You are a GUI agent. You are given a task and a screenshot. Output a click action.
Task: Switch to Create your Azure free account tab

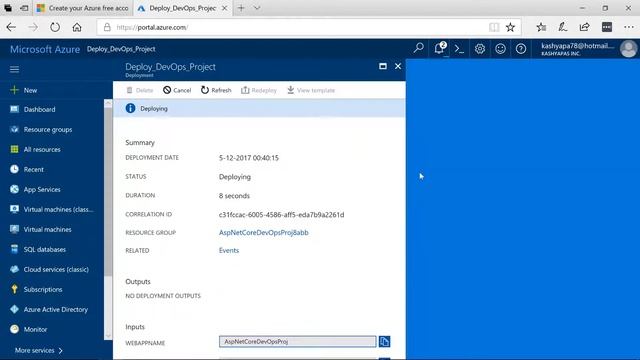(x=82, y=8)
